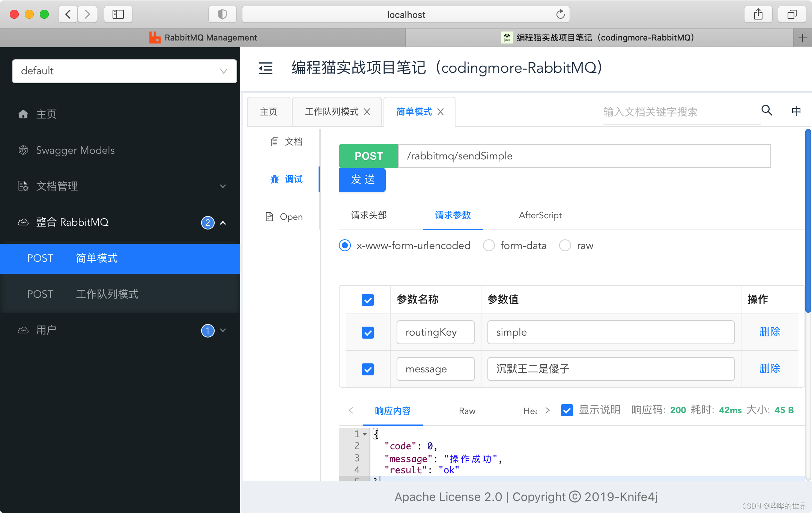Image resolution: width=812 pixels, height=513 pixels.
Task: Add a new browser tab
Action: pyautogui.click(x=803, y=38)
